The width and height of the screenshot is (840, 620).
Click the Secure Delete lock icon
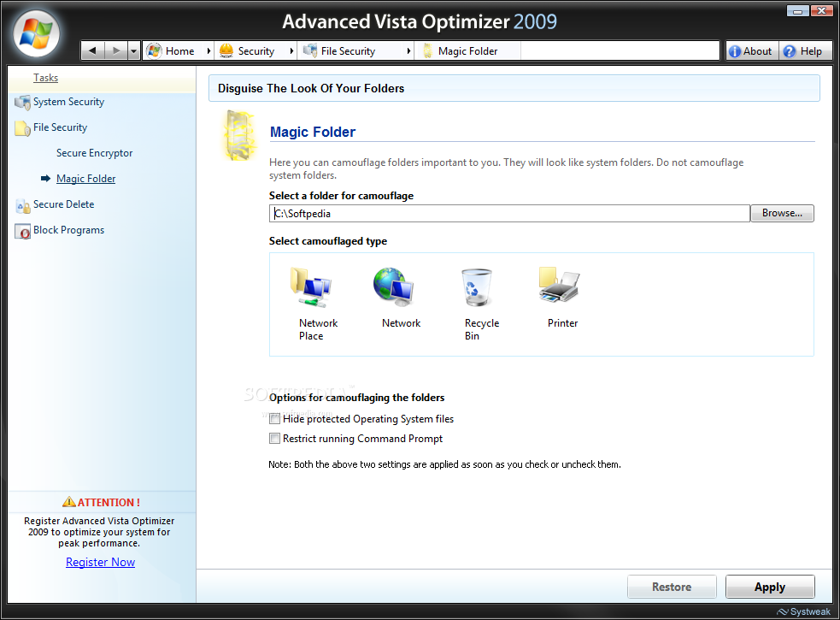[x=22, y=205]
